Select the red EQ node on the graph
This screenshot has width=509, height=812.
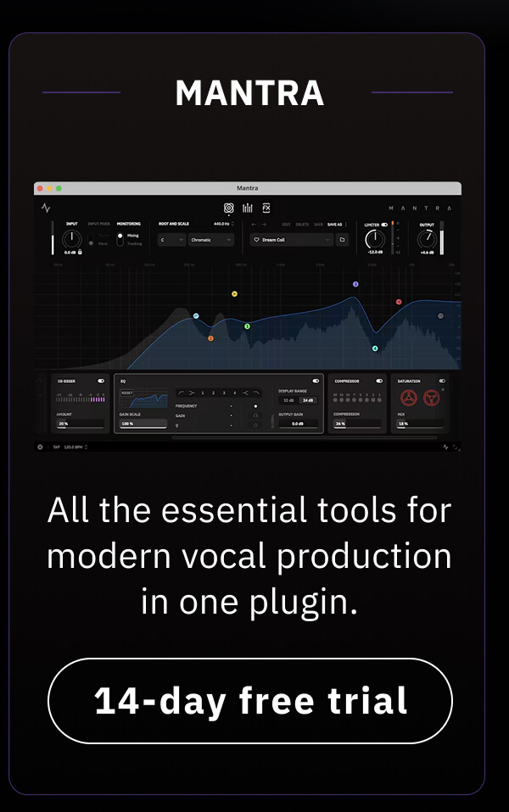399,302
